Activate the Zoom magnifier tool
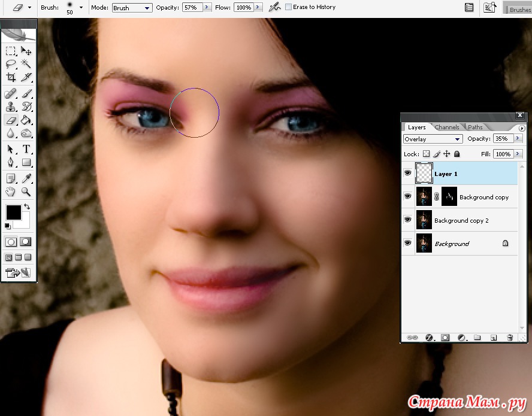532x416 pixels. (x=26, y=192)
